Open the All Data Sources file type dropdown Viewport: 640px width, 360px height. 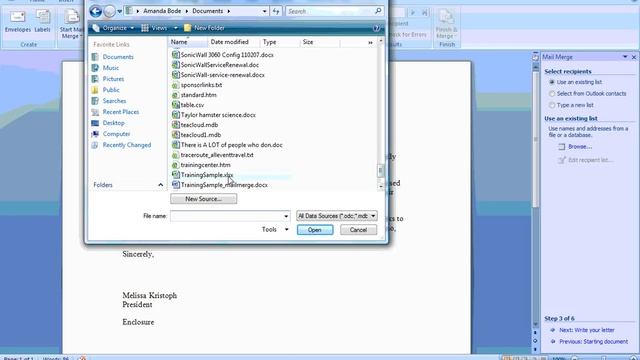[337, 216]
